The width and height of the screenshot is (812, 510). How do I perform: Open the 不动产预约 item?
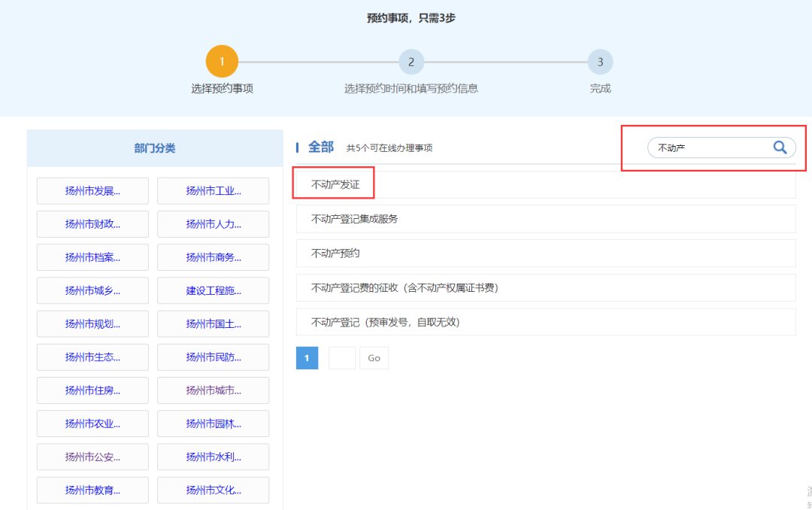point(335,253)
